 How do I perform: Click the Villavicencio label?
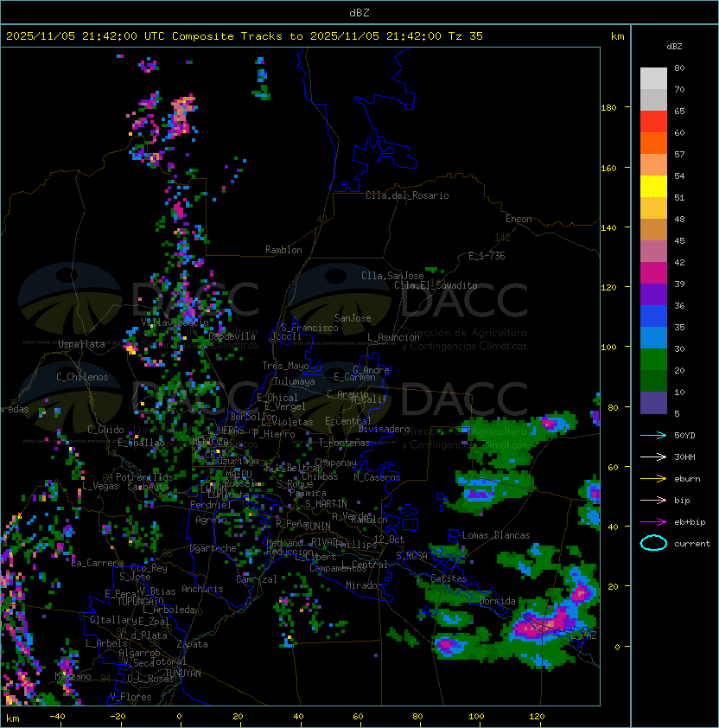click(175, 322)
